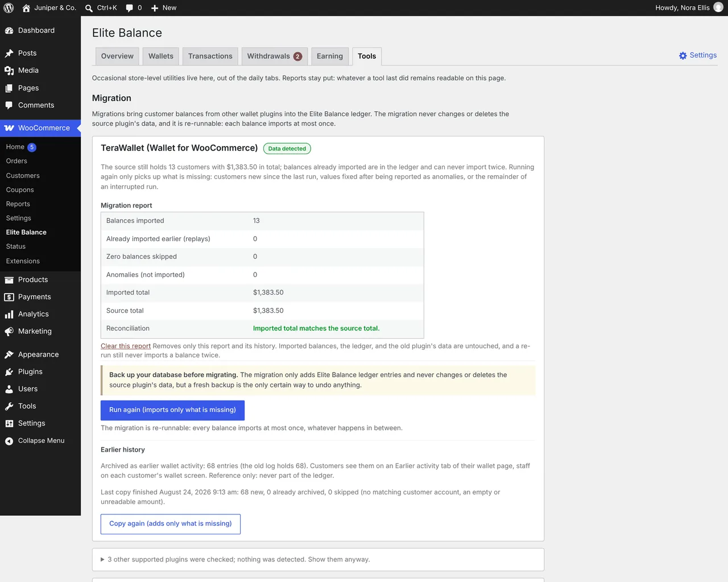Click Copy again (adds only what is missing)
728x582 pixels.
pyautogui.click(x=171, y=524)
